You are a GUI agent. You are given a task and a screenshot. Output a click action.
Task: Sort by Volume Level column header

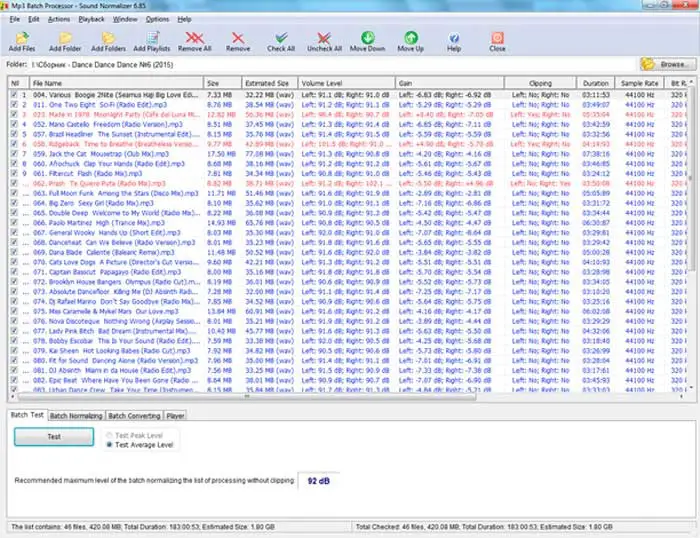tap(346, 83)
